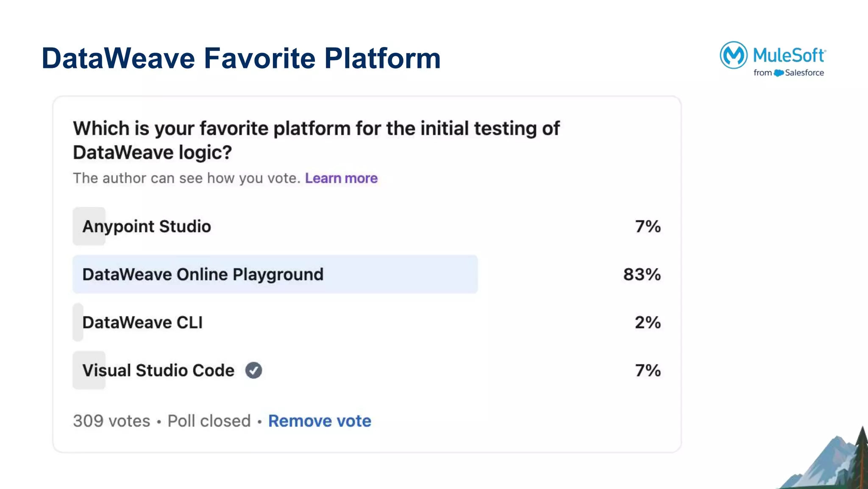Viewport: 868px width, 489px height.
Task: Open the Learn more link
Action: tap(341, 178)
